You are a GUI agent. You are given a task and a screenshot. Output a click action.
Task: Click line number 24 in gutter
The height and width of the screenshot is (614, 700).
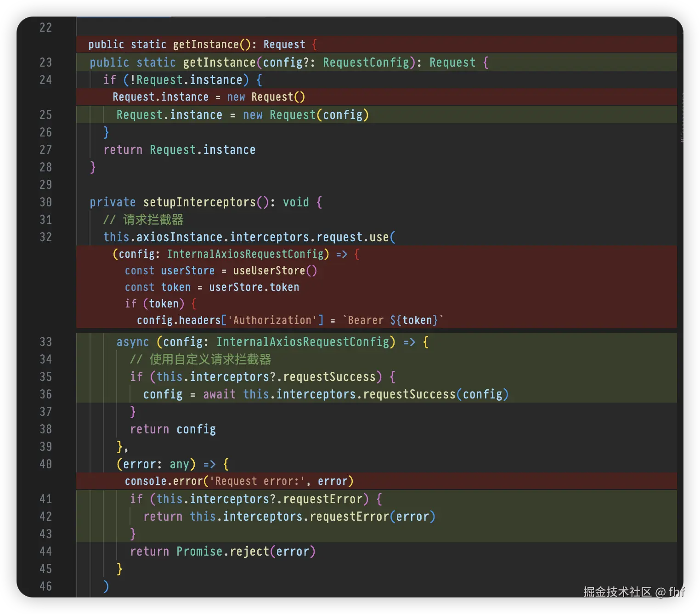(45, 80)
